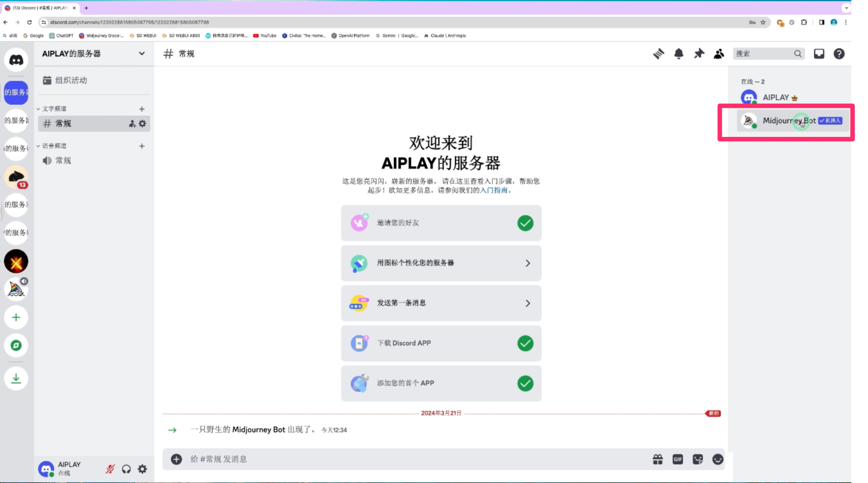Open AIPLAY user avatar in bottom panel
Image resolution: width=868 pixels, height=483 pixels.
46,469
